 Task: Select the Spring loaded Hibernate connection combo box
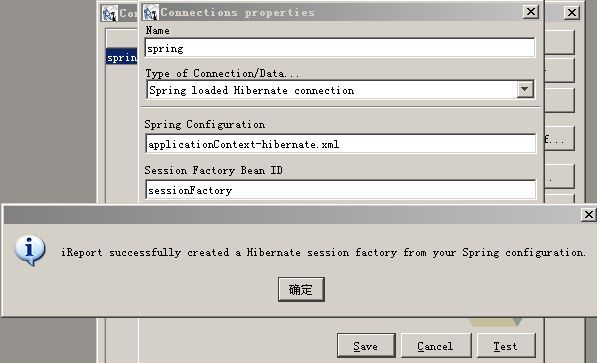(340, 90)
